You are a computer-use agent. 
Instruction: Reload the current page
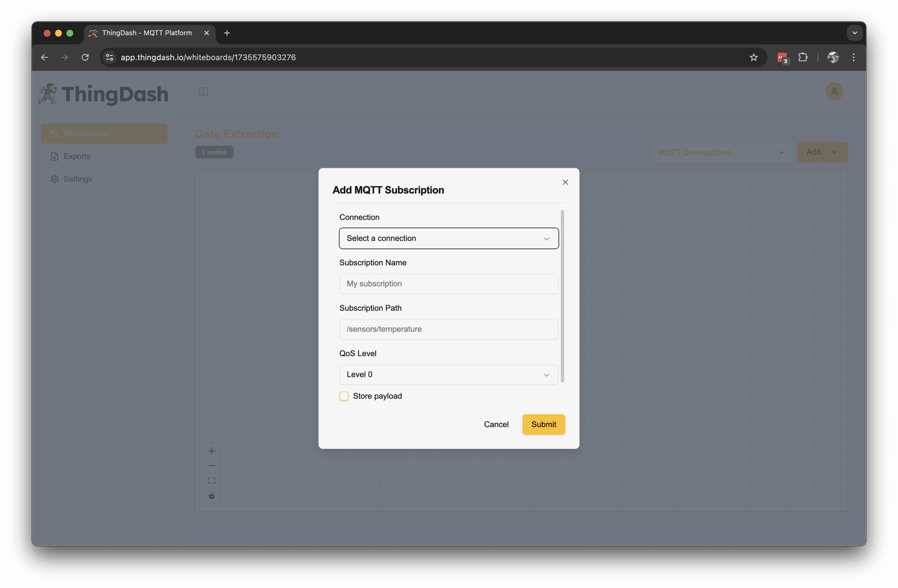coord(85,57)
